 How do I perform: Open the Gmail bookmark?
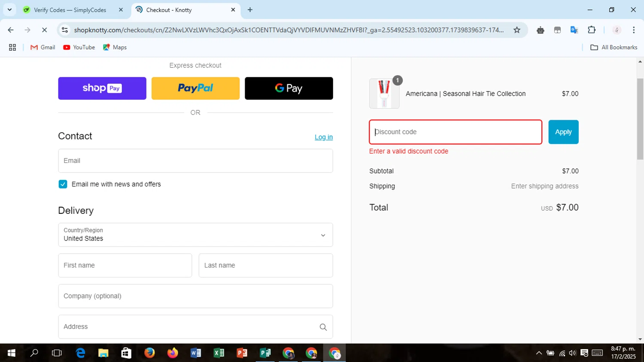pyautogui.click(x=43, y=47)
